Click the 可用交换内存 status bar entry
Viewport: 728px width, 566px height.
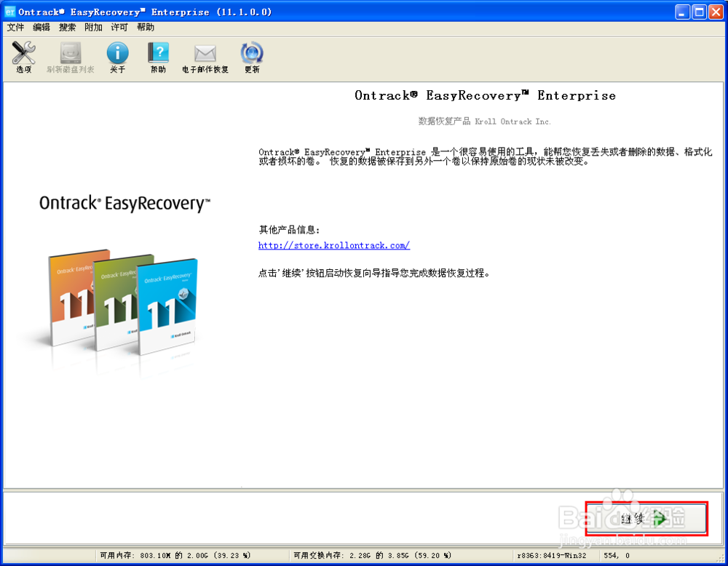pyautogui.click(x=372, y=555)
